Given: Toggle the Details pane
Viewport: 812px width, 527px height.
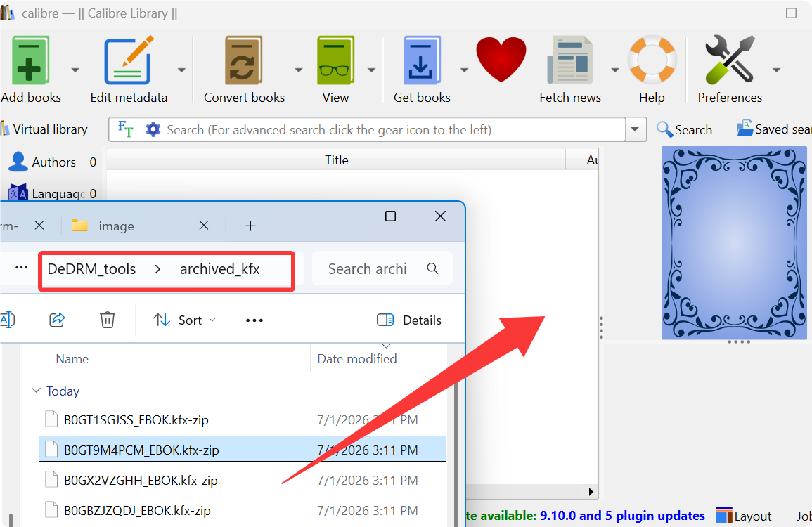Looking at the screenshot, I should [x=409, y=320].
